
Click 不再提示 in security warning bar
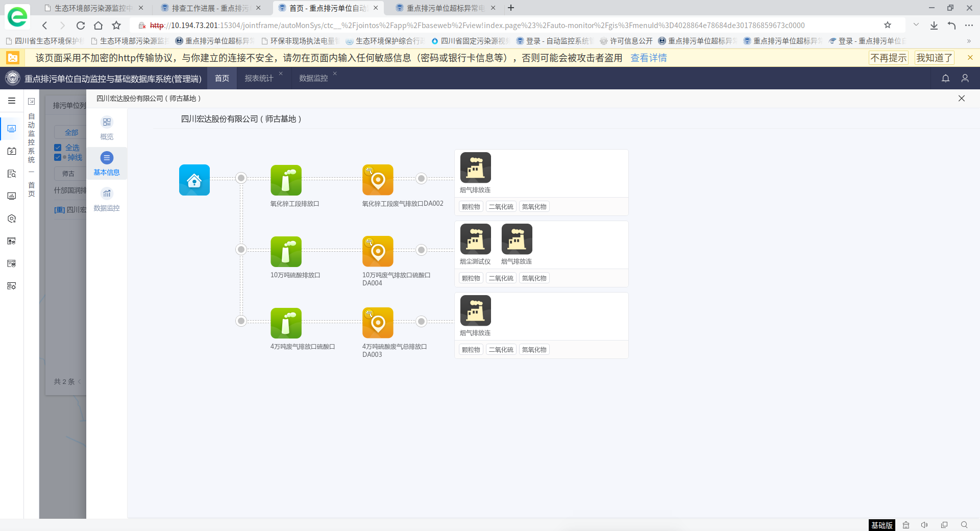(x=889, y=58)
